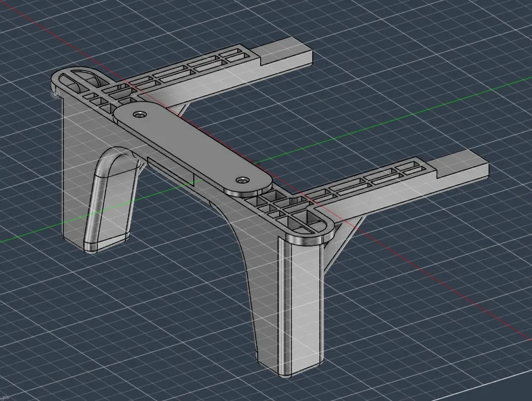This screenshot has height=401, width=532.
Task: Select the left screw hole on the oval plate
Action: click(x=139, y=115)
